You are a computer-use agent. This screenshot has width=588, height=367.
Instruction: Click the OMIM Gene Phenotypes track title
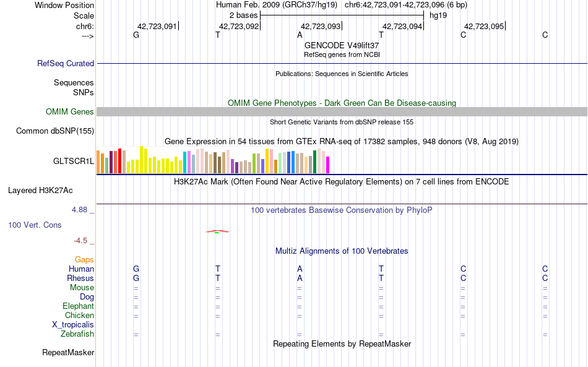[342, 103]
